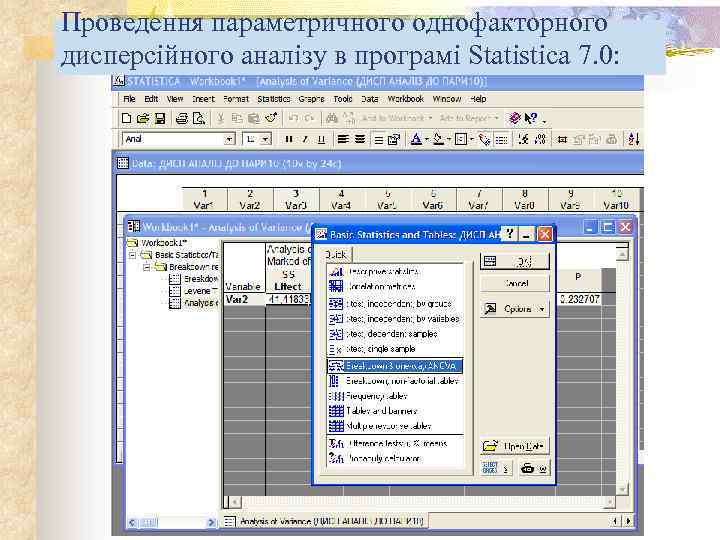Center text in formatting toolbar
This screenshot has width=720, height=540.
pyautogui.click(x=360, y=139)
